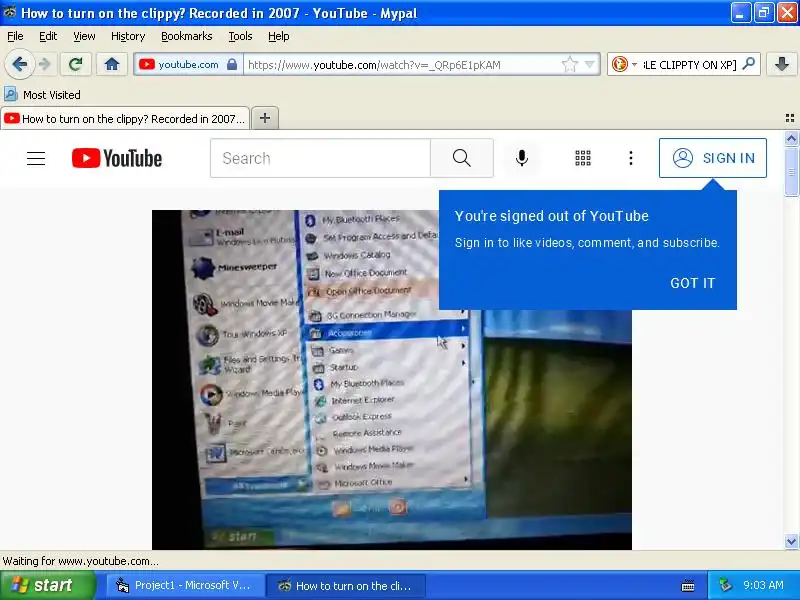Restore down the Mypal window
Screen dimensions: 800x600
(x=764, y=13)
